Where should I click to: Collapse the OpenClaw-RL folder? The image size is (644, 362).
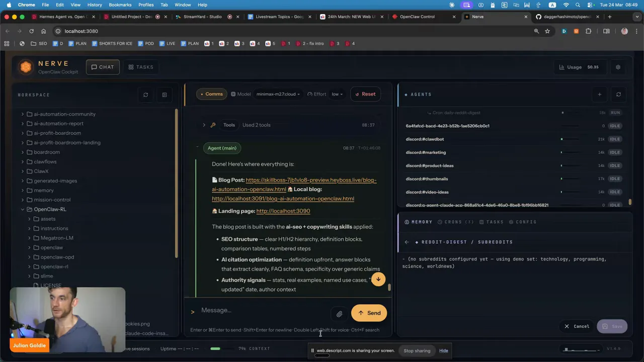[50, 209]
